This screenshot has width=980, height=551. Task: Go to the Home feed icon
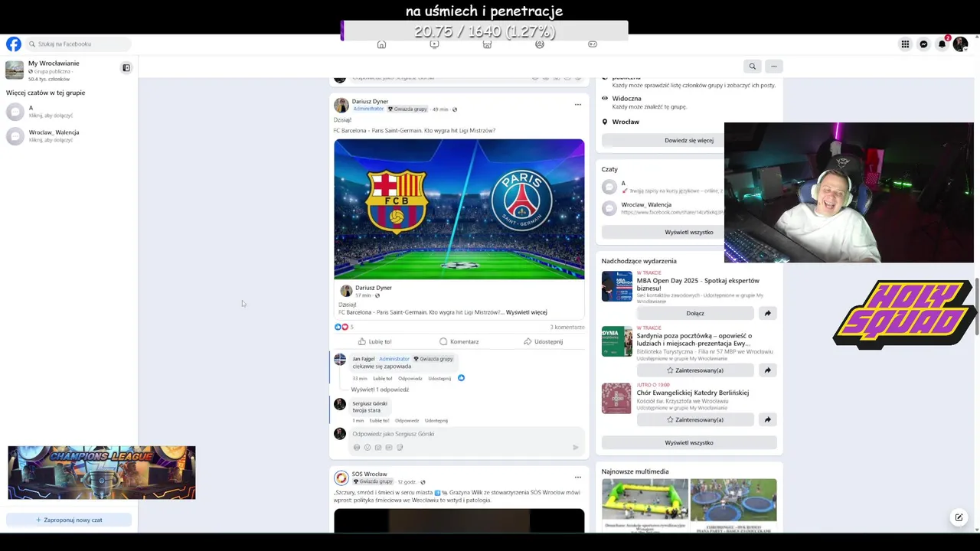click(x=381, y=44)
